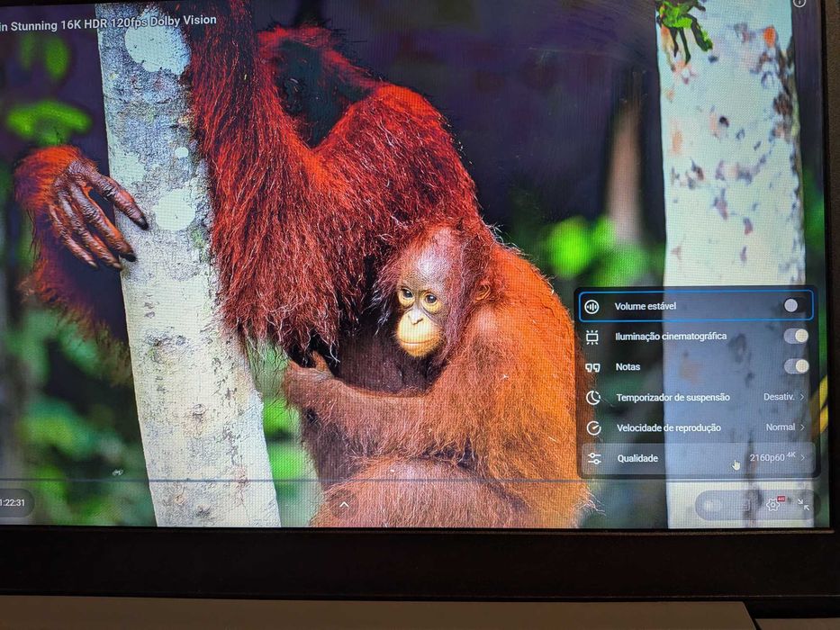Click the 2160p60 4K quality value

(x=772, y=457)
